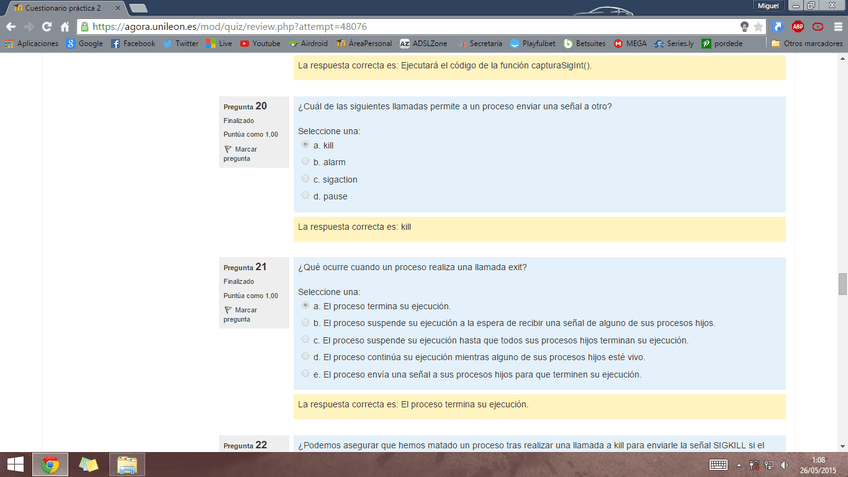
Task: Flag question 20 with Marcar pregunta
Action: pos(240,153)
